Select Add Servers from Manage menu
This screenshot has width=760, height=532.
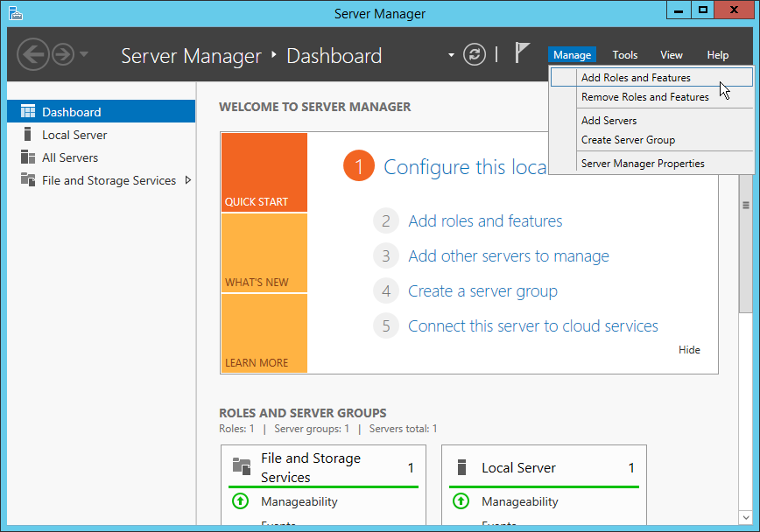tap(651, 120)
